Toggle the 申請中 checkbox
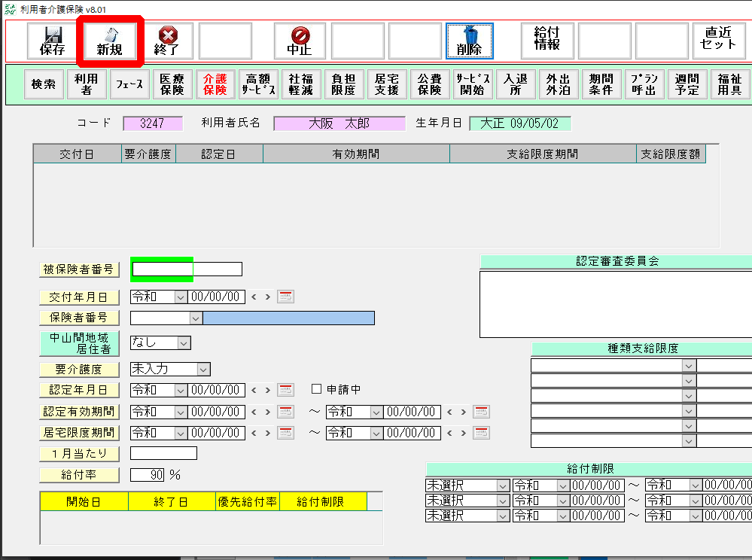752x560 pixels. tap(316, 389)
